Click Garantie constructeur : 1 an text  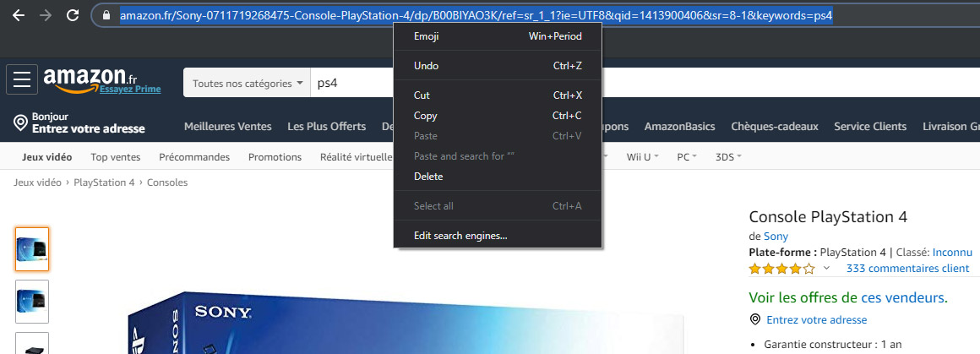tap(833, 344)
